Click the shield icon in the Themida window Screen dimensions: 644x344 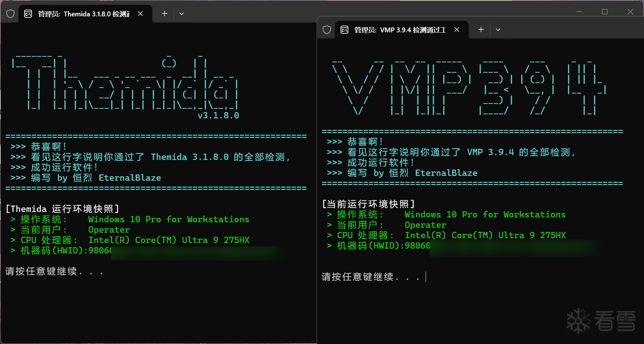(10, 14)
